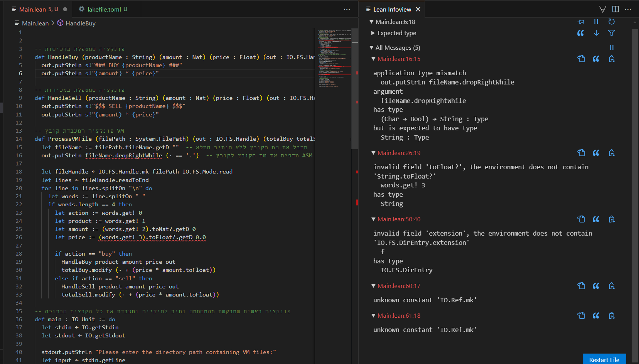Click line number 14 in the gutter
Image resolution: width=639 pixels, height=364 pixels.
tap(19, 139)
